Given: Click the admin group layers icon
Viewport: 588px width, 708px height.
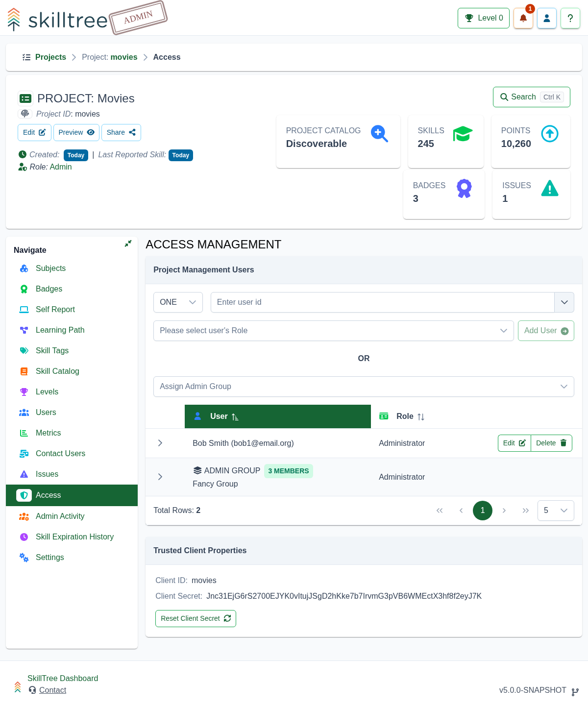Looking at the screenshot, I should (x=197, y=470).
